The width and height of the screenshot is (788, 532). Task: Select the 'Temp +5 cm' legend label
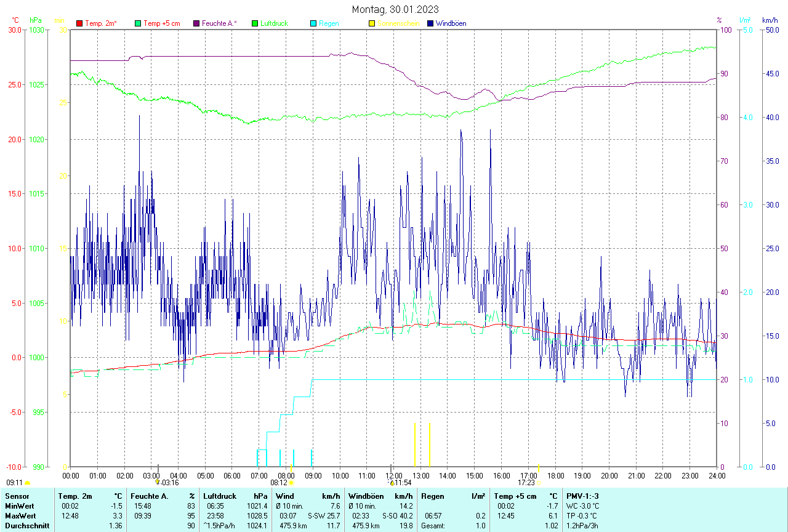[x=161, y=23]
